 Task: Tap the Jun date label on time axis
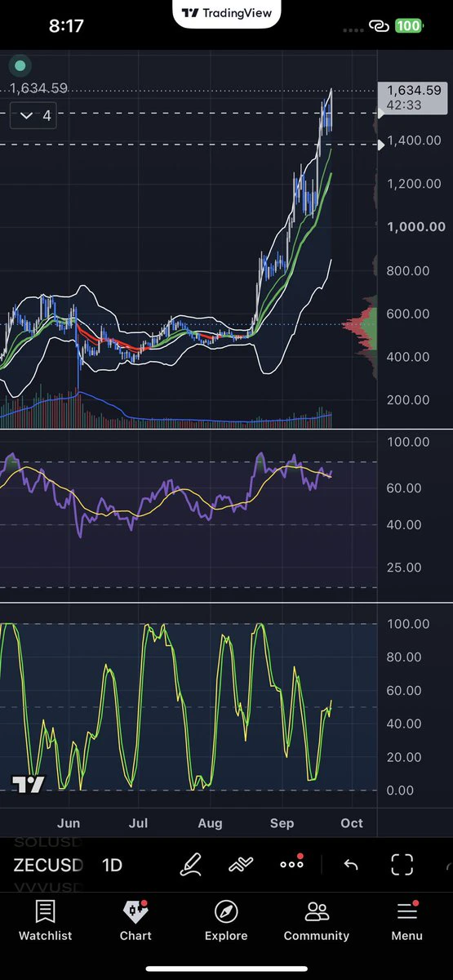pyautogui.click(x=69, y=822)
